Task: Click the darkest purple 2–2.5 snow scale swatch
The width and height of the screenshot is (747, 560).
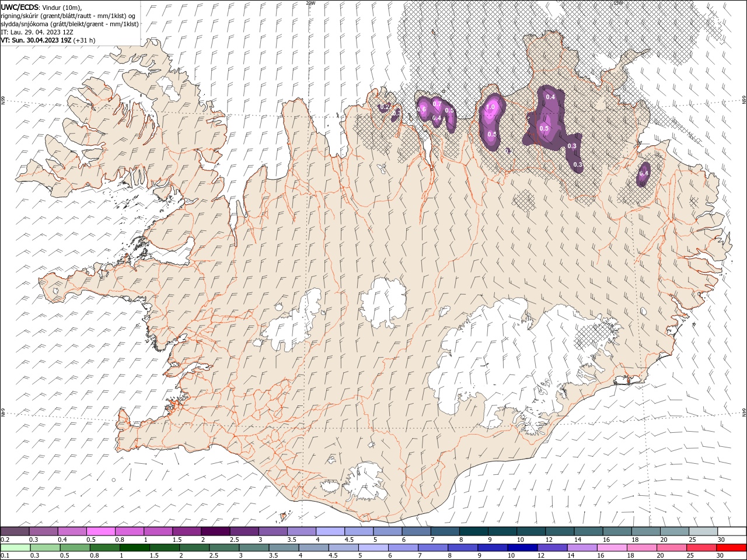Action: pos(215,531)
